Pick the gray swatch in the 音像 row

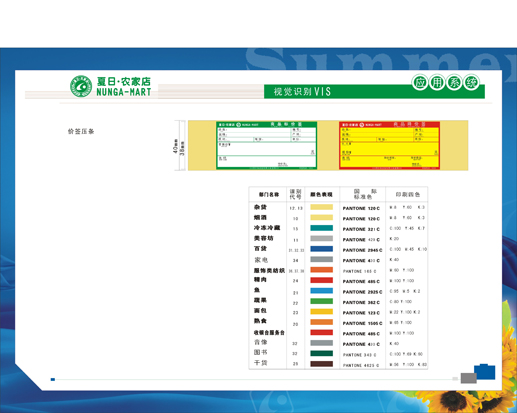point(322,343)
